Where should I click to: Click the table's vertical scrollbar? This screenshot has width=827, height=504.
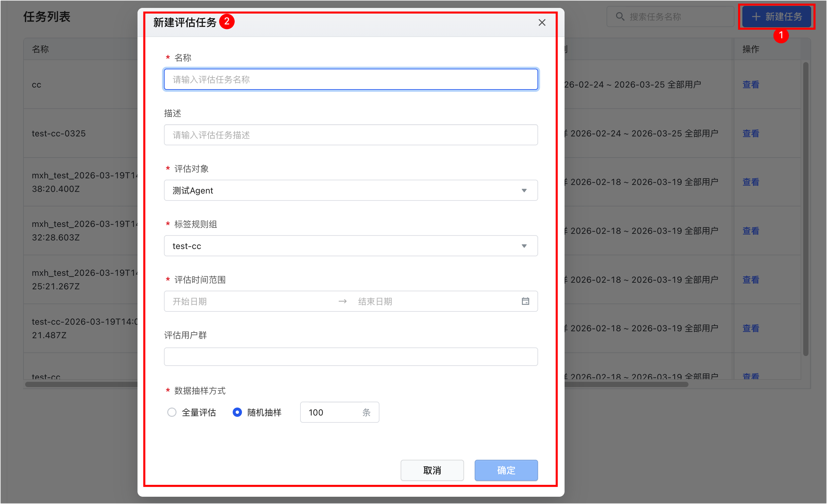(x=806, y=208)
